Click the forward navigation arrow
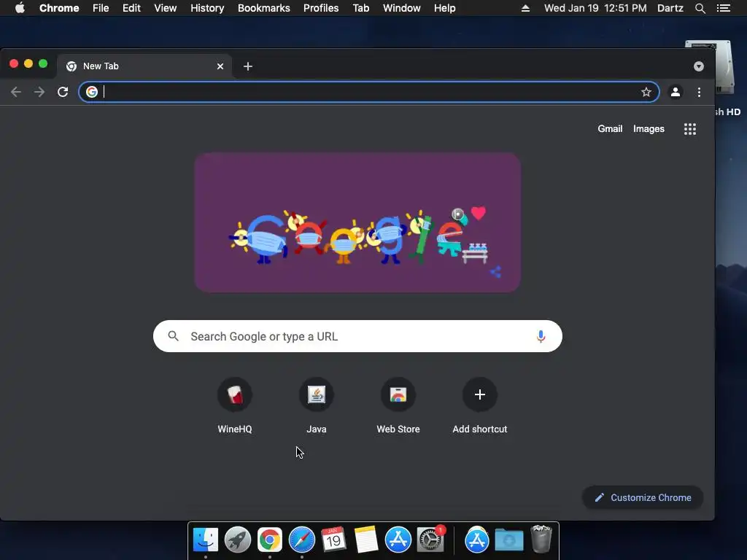 pyautogui.click(x=39, y=92)
